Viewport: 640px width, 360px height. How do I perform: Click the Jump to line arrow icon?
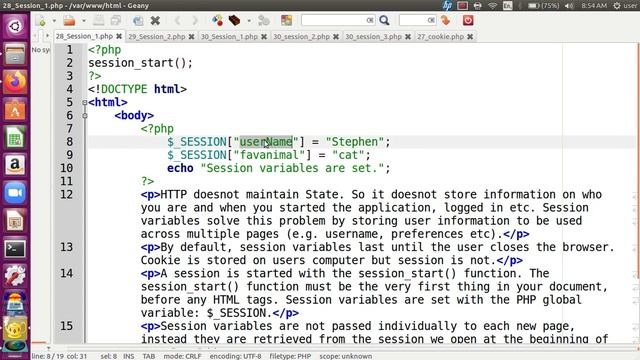(x=446, y=20)
